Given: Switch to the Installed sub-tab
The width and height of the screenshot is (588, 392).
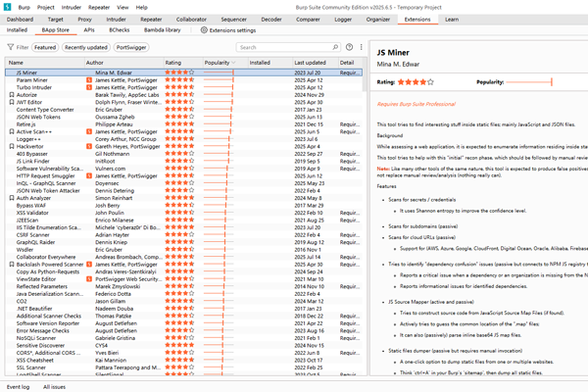Looking at the screenshot, I should [x=17, y=30].
